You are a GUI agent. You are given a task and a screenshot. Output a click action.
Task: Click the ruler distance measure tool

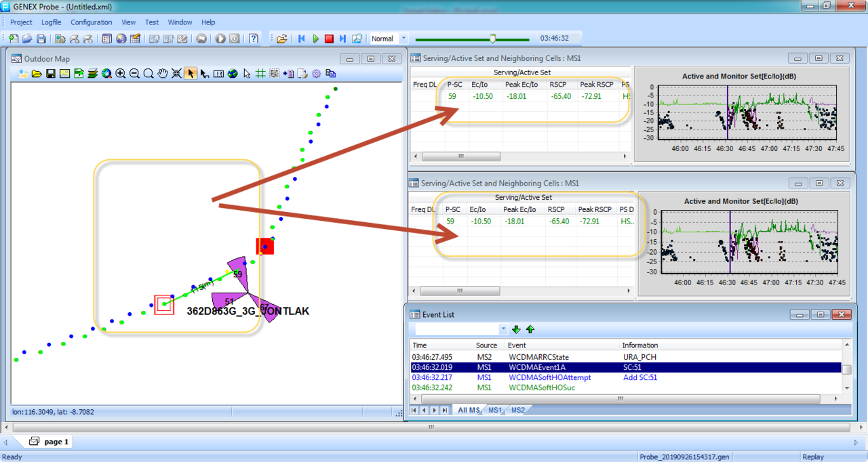[x=218, y=73]
